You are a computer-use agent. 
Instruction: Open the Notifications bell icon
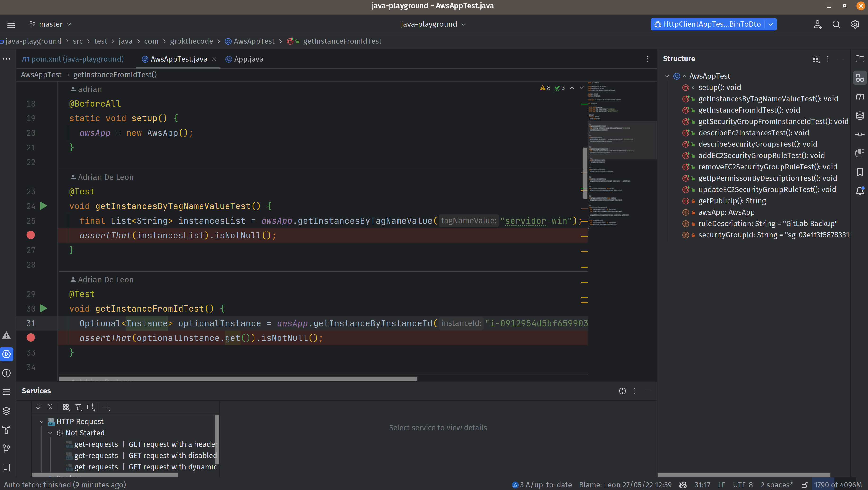860,191
